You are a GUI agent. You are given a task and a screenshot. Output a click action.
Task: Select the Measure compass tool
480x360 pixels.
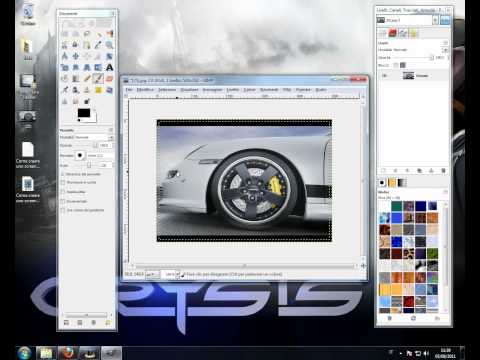click(x=64, y=56)
